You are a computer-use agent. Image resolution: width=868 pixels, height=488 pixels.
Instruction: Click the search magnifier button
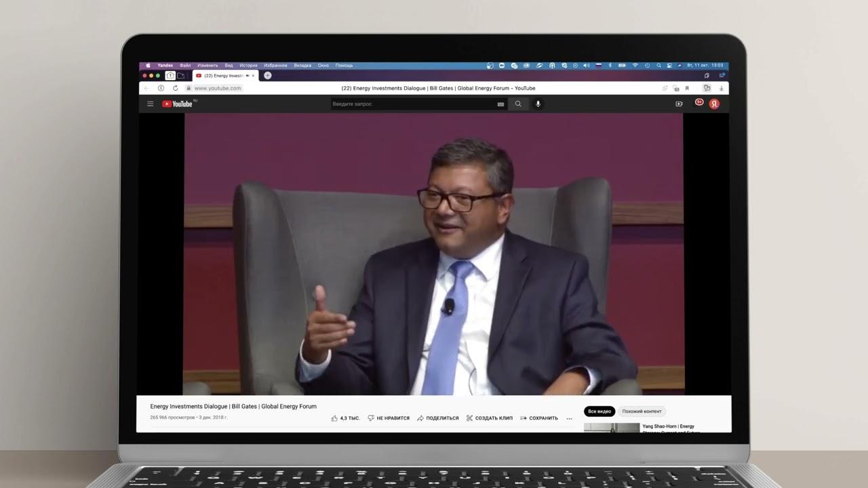[x=518, y=104]
